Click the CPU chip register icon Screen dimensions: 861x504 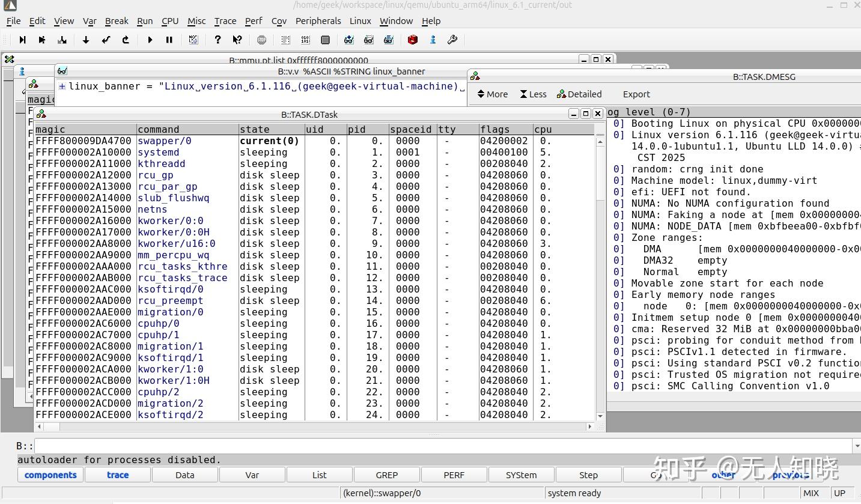(x=325, y=40)
